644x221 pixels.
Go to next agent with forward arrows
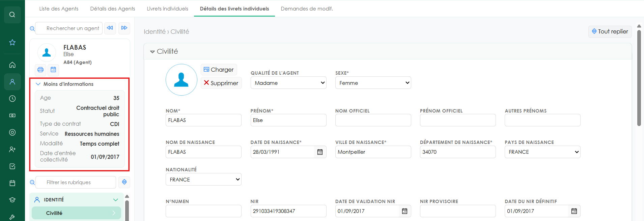[x=124, y=28]
